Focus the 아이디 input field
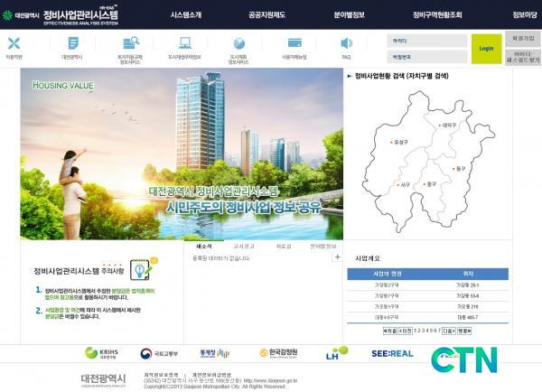The height and width of the screenshot is (392, 542). [427, 41]
